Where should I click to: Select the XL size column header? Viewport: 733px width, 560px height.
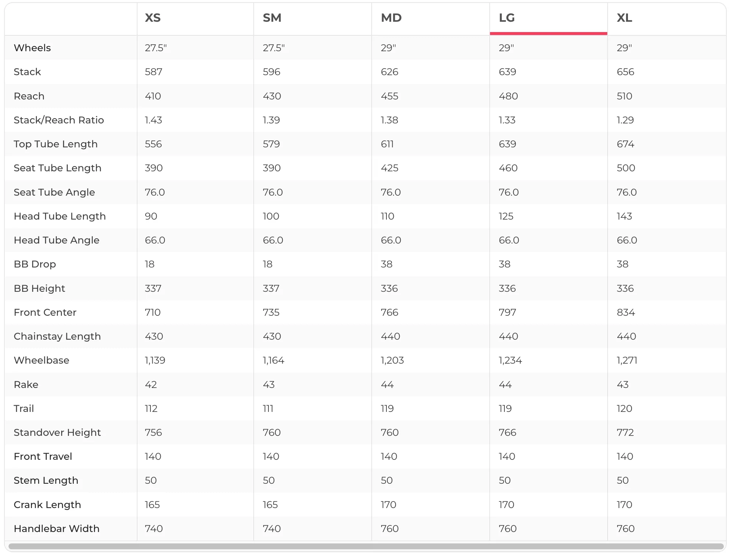point(624,18)
